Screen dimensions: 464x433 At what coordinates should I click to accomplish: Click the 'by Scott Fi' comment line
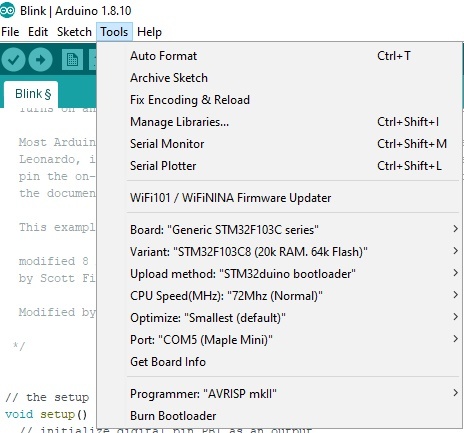pos(57,278)
